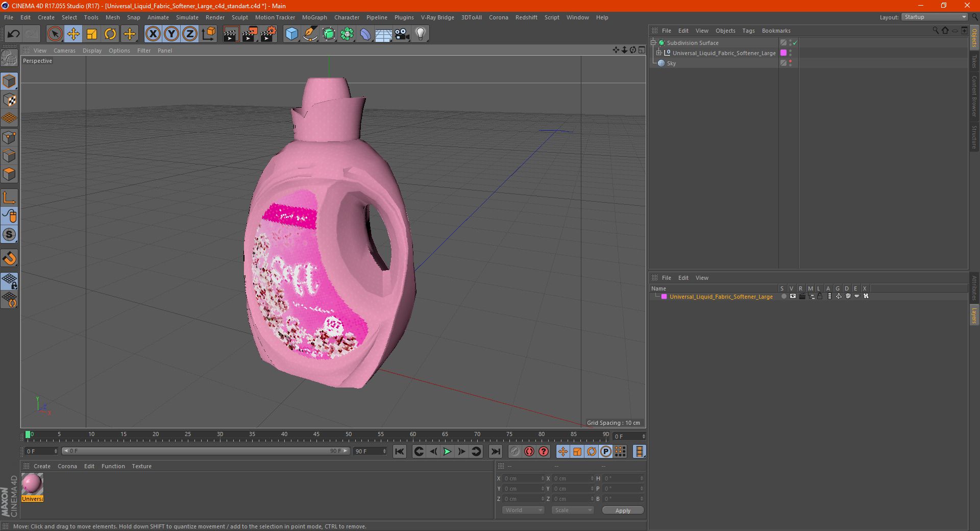Click the Render View button in the toolbar
This screenshot has height=531, width=980.
point(231,34)
